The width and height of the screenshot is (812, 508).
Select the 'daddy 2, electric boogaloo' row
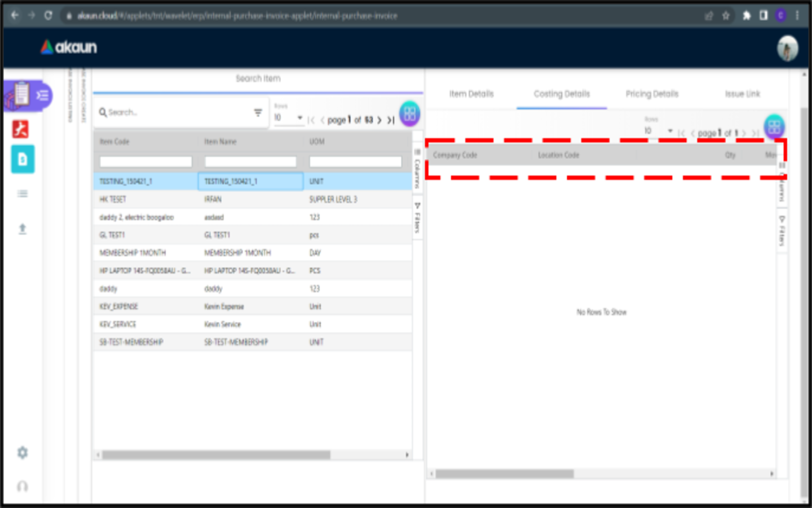pyautogui.click(x=253, y=217)
